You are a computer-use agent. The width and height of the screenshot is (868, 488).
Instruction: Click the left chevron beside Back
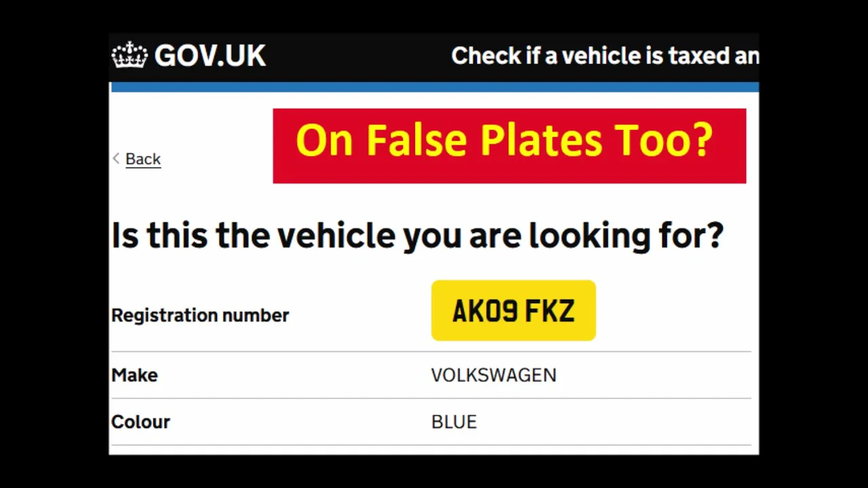tap(116, 159)
